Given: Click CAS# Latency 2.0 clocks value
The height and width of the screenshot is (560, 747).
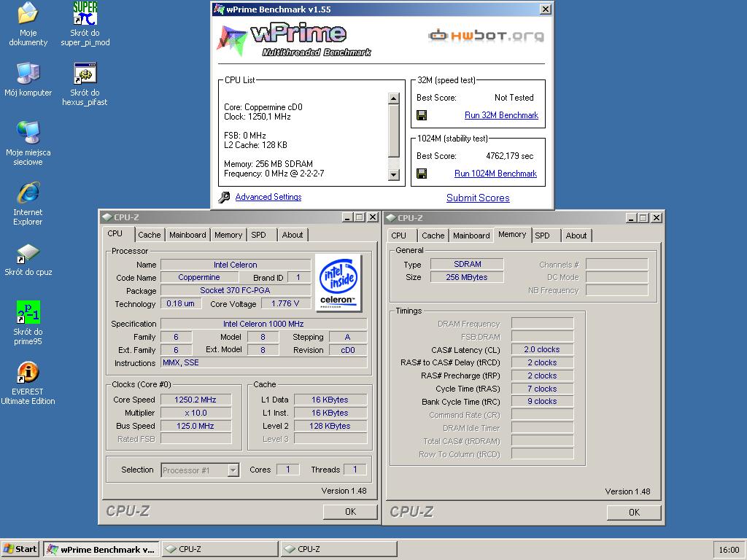Looking at the screenshot, I should coord(542,349).
